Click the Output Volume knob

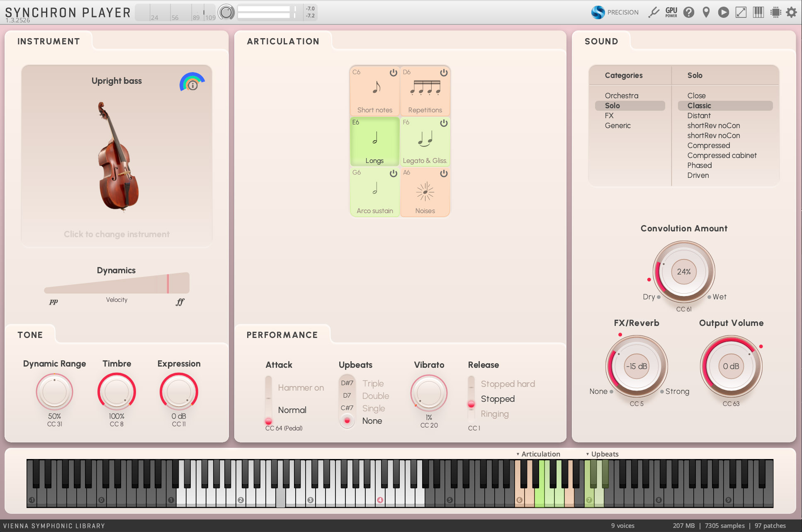[731, 366]
